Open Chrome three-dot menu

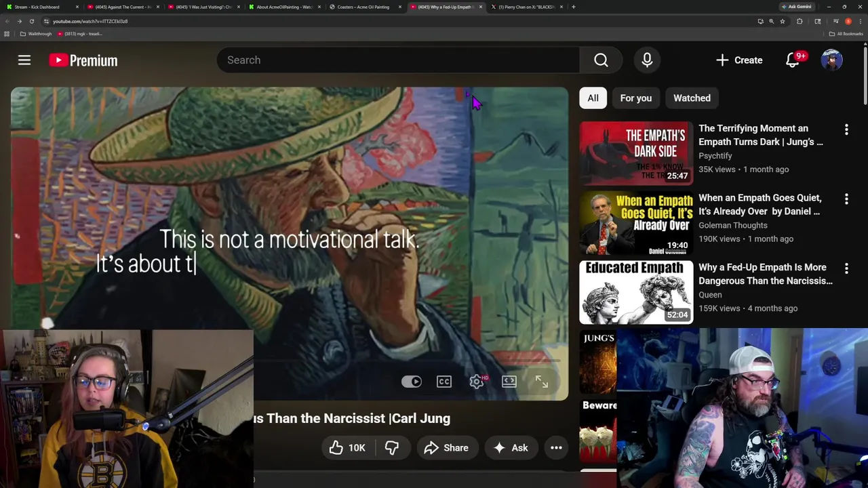point(860,21)
